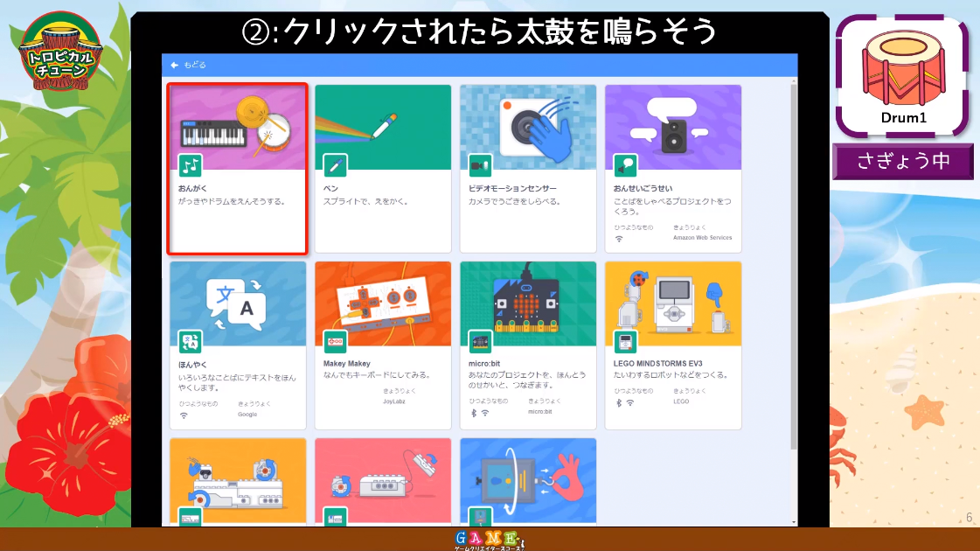
Task: Select ビデオモーションセンサー extension title
Action: [512, 188]
